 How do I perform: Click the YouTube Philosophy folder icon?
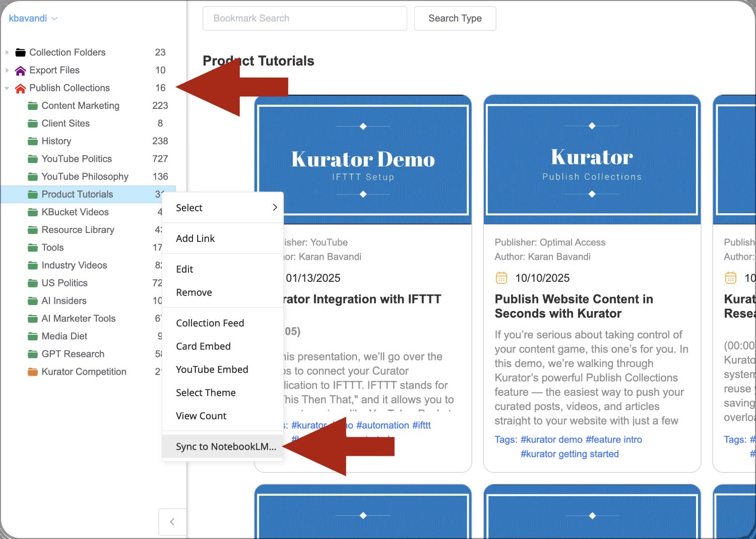(33, 176)
